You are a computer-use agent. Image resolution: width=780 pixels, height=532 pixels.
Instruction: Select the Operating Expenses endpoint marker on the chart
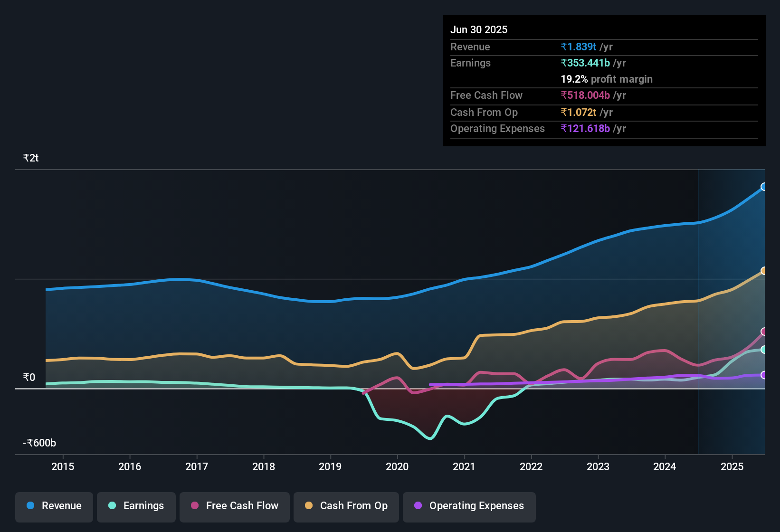(x=763, y=376)
